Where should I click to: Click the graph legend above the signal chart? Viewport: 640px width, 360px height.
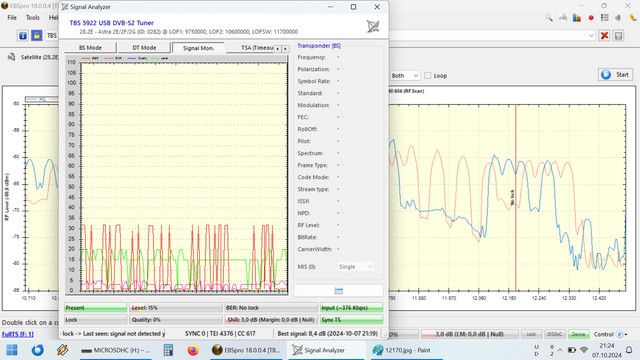pyautogui.click(x=124, y=58)
